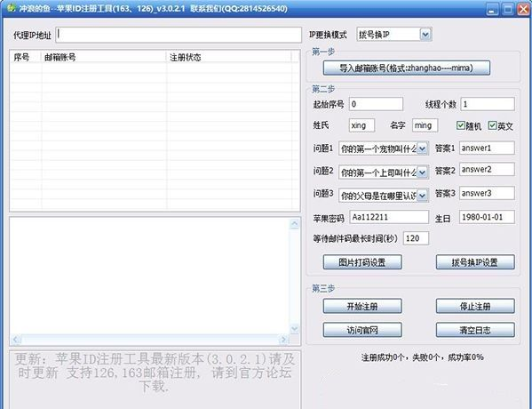Image resolution: width=532 pixels, height=409 pixels.
Task: Click the horizontal scrollbar track of log
Action: coord(149,339)
